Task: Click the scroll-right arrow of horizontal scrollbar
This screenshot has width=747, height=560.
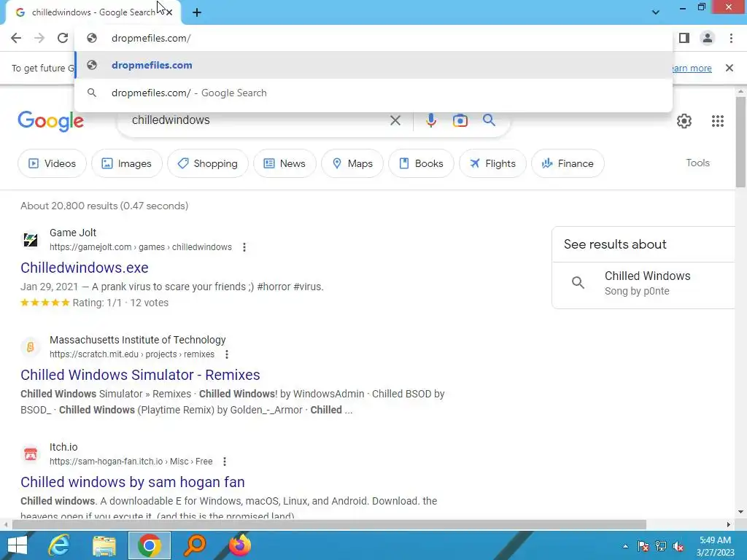Action: (x=729, y=525)
